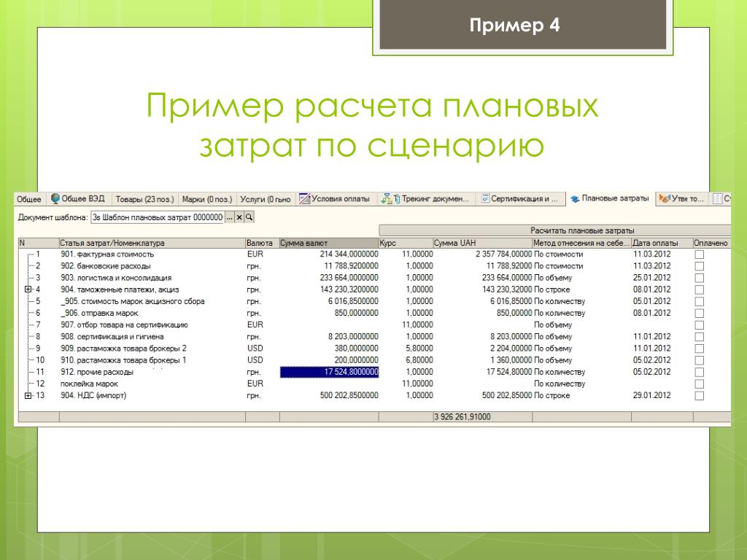Clear the template document with X button
This screenshot has width=747, height=560.
[239, 217]
